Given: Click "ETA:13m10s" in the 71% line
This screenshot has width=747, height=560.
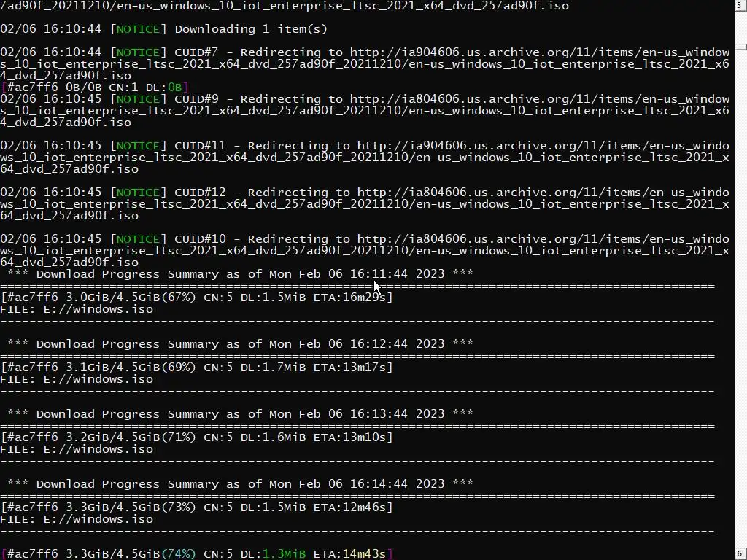Looking at the screenshot, I should (349, 437).
